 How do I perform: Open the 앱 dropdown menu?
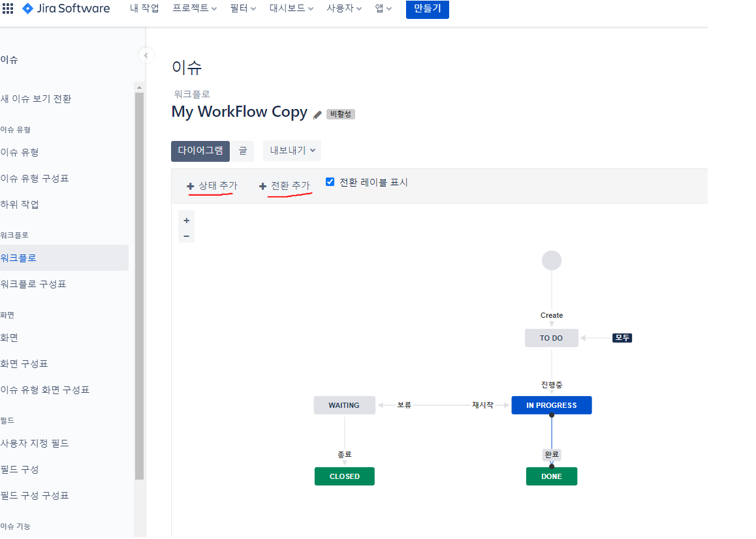click(383, 8)
